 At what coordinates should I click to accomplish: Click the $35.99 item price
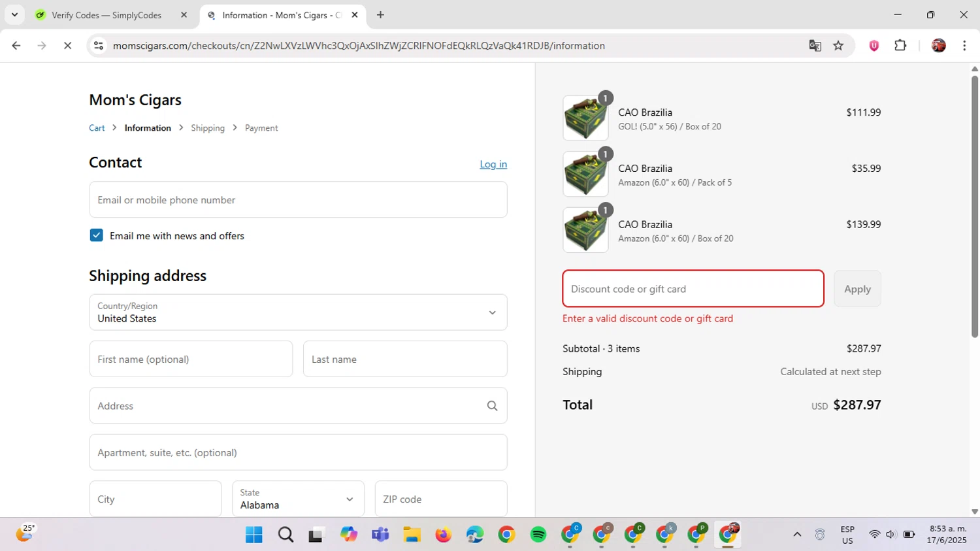pos(866,169)
